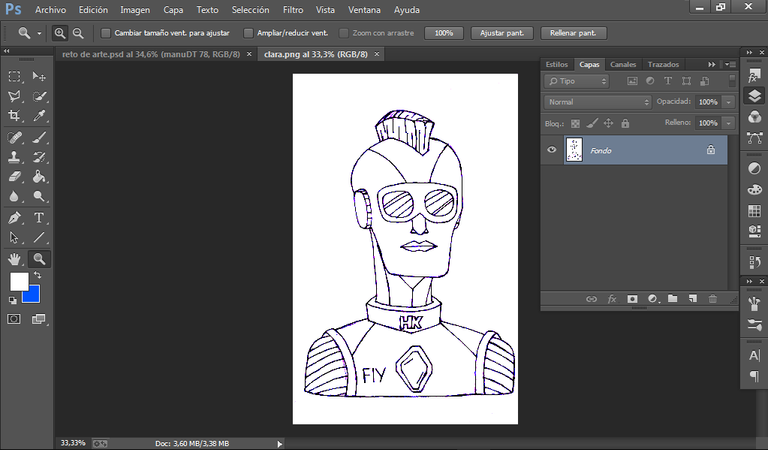Screen dimensions: 768x450
Task: Select the Horizontal Type tool
Action: [x=39, y=218]
